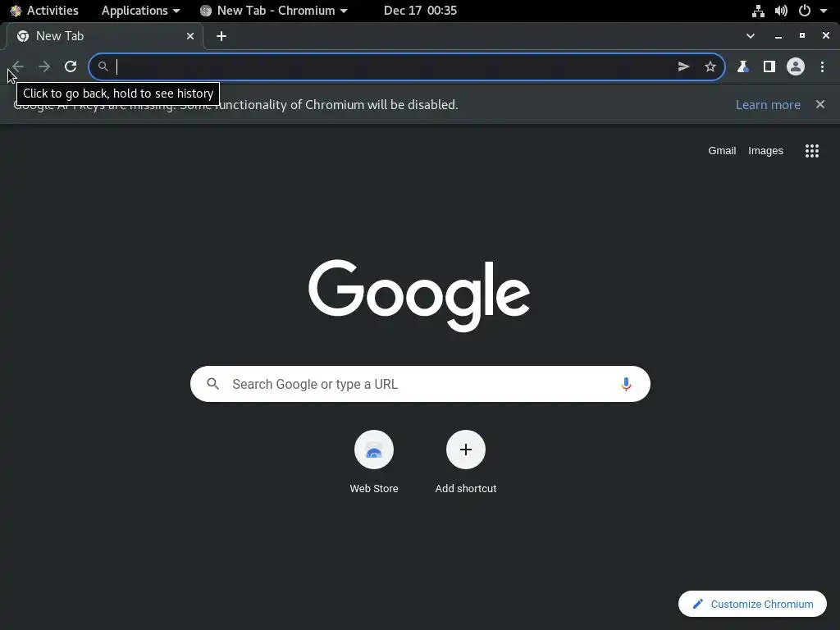Open the Web Store shortcut
The width and height of the screenshot is (840, 630).
(374, 462)
